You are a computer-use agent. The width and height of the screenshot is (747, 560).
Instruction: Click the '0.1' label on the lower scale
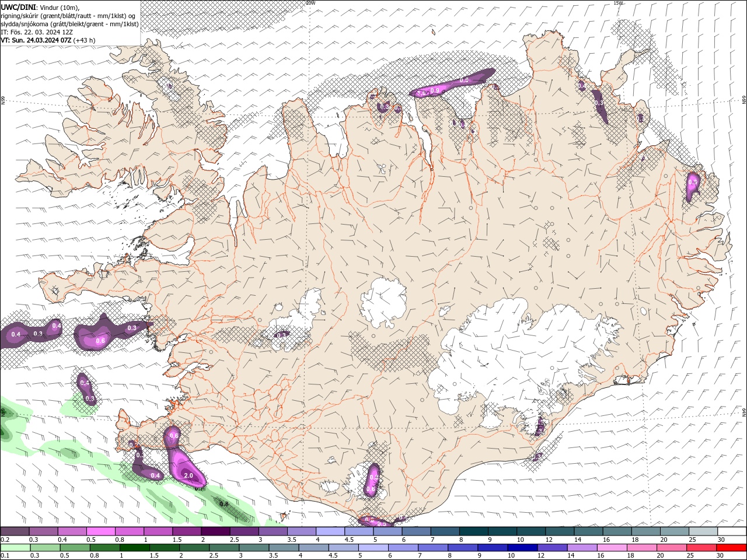(5, 556)
